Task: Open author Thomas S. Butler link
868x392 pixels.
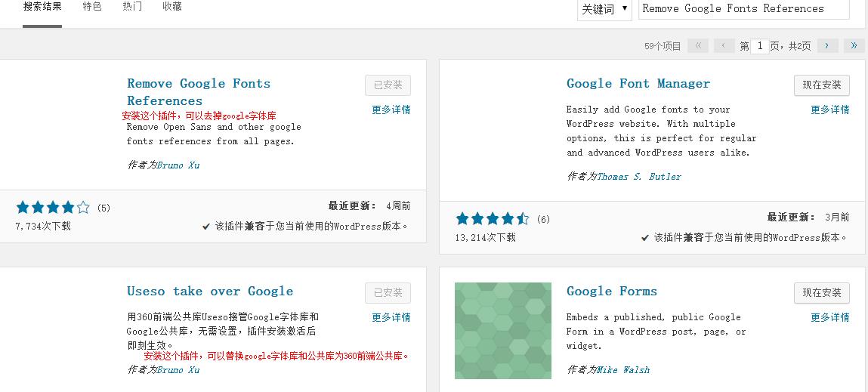Action: (639, 177)
